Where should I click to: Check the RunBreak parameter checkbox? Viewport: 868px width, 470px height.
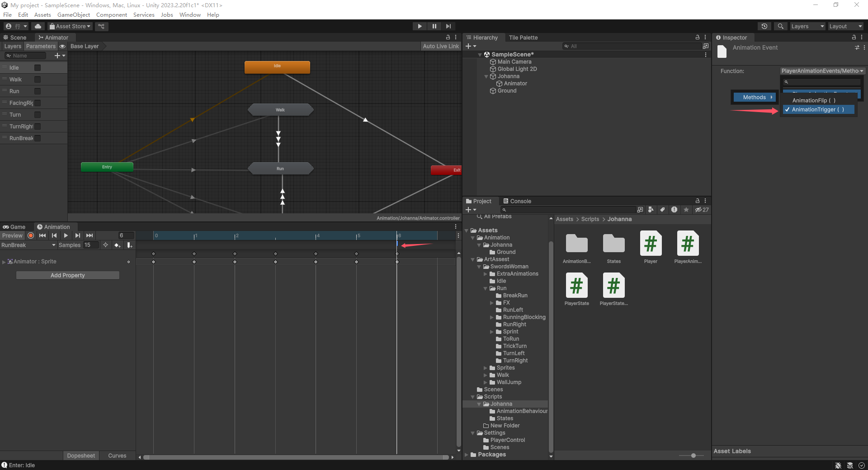(x=38, y=138)
